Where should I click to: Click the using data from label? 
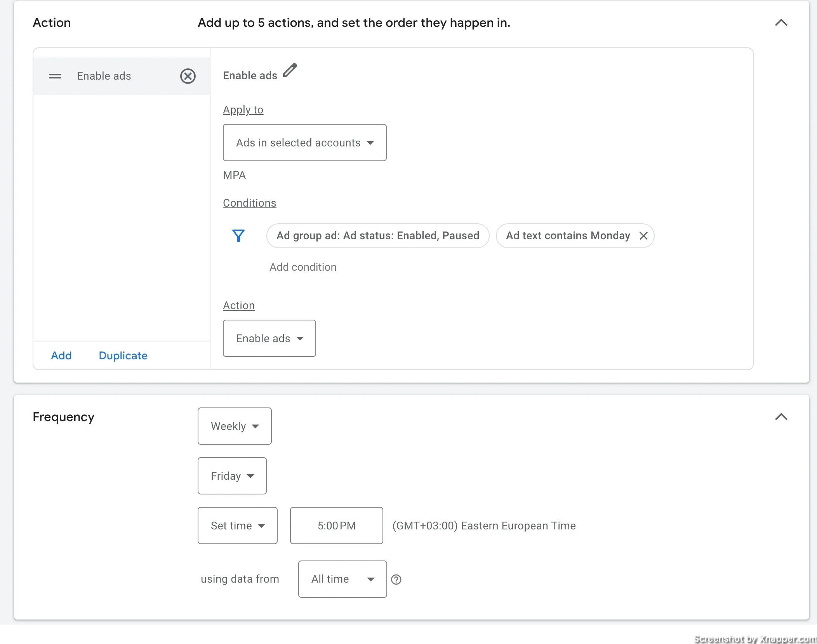click(x=240, y=579)
